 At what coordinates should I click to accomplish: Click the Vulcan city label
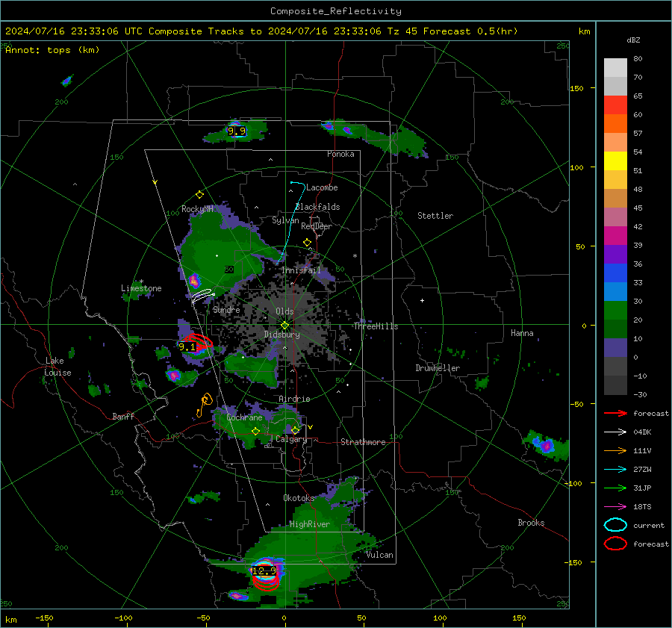[380, 555]
